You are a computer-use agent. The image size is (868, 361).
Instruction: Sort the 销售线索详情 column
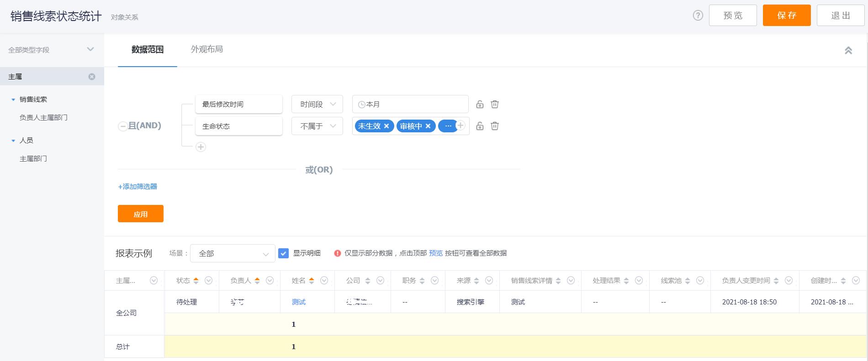point(558,281)
